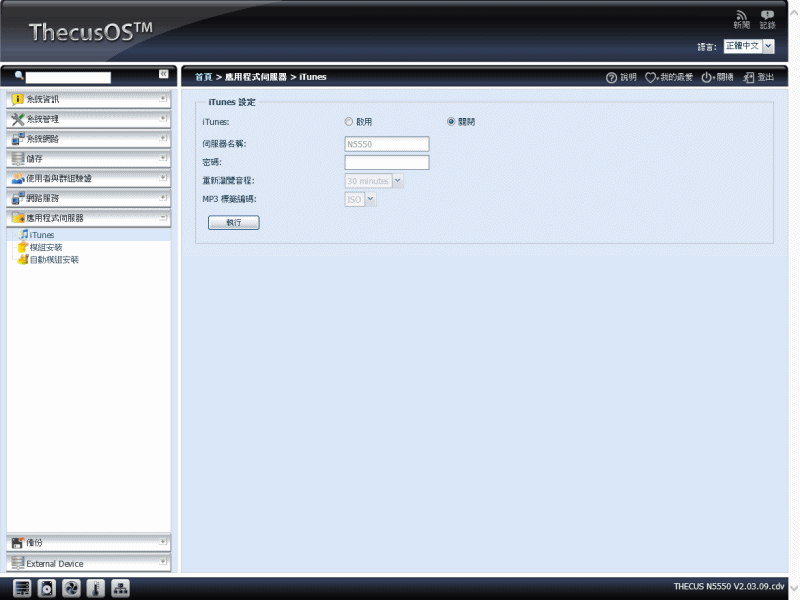This screenshot has width=800, height=600.
Task: Open RAID status icon in bottom bar
Action: click(22, 588)
